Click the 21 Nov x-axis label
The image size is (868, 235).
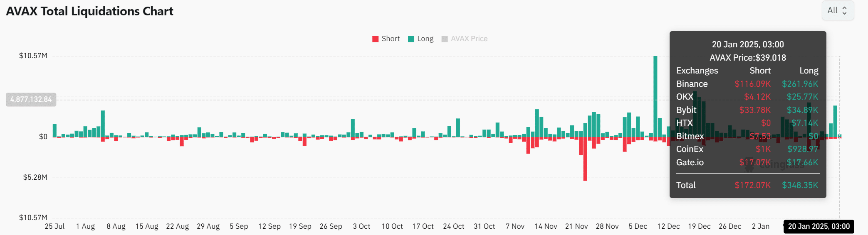(576, 226)
